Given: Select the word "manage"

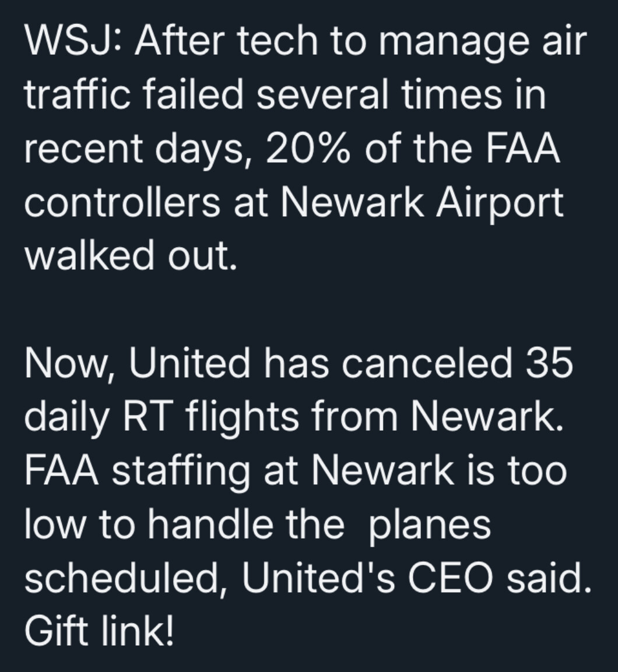Looking at the screenshot, I should (x=453, y=43).
